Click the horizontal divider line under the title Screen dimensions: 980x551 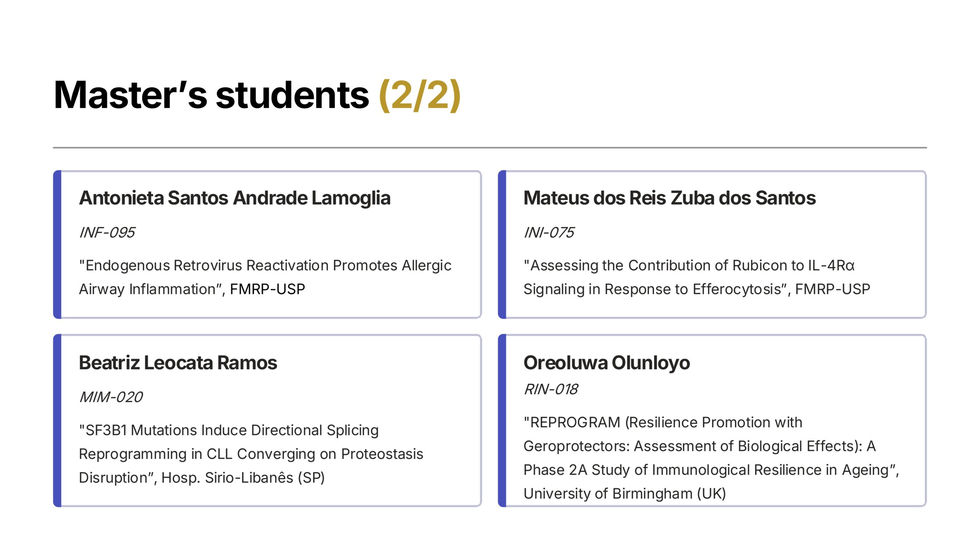coord(490,147)
